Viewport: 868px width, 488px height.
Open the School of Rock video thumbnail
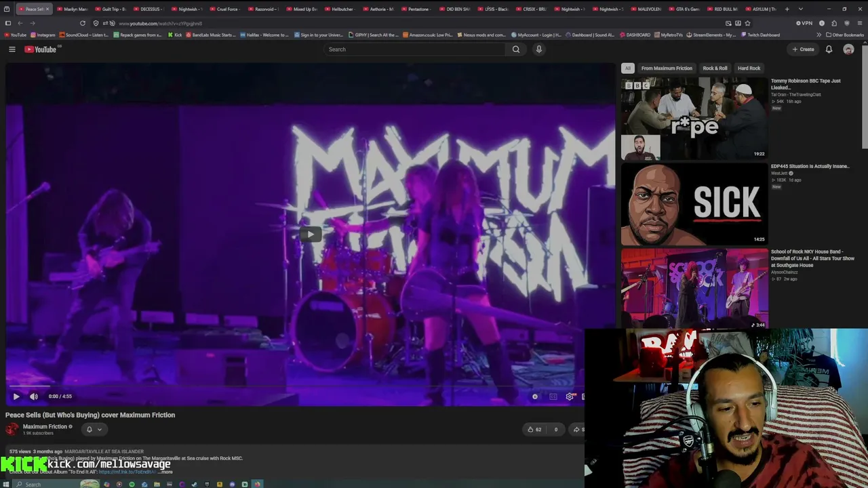694,289
